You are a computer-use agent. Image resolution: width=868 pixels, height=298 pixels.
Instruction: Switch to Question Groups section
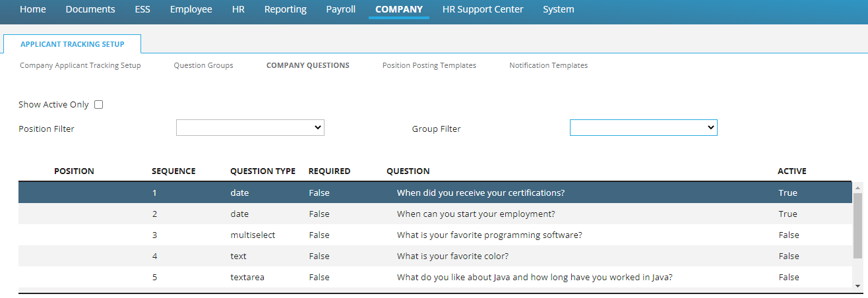point(203,65)
